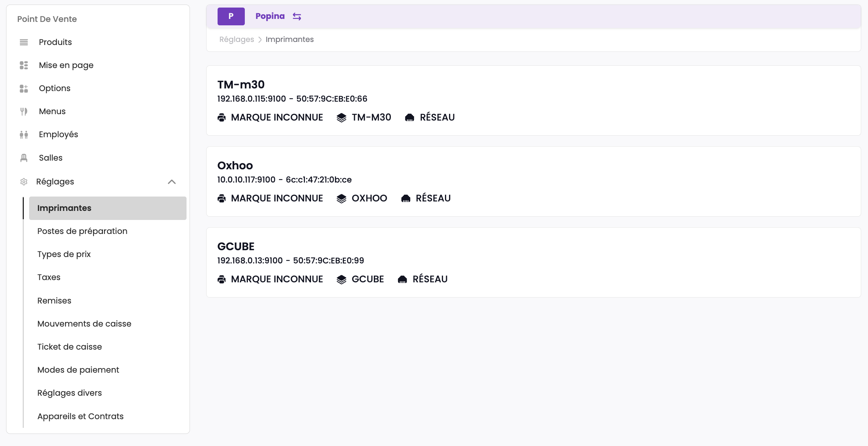
Task: Click the Mise en page grid icon
Action: click(24, 65)
